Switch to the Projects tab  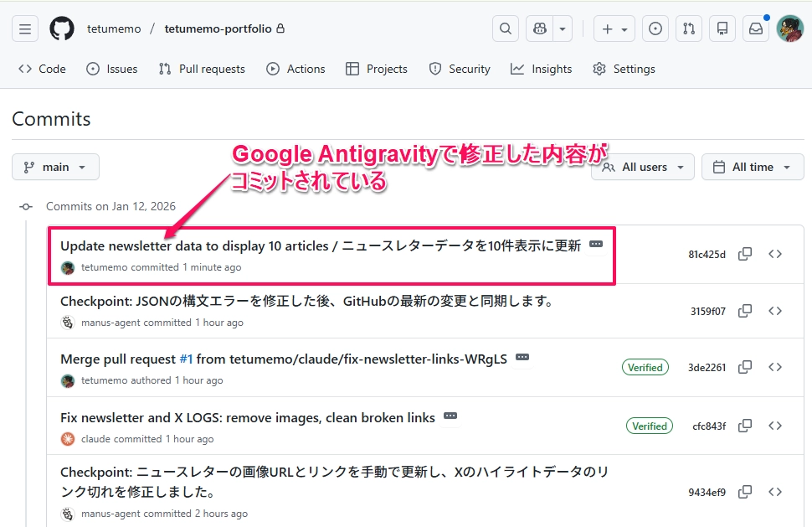[x=377, y=69]
